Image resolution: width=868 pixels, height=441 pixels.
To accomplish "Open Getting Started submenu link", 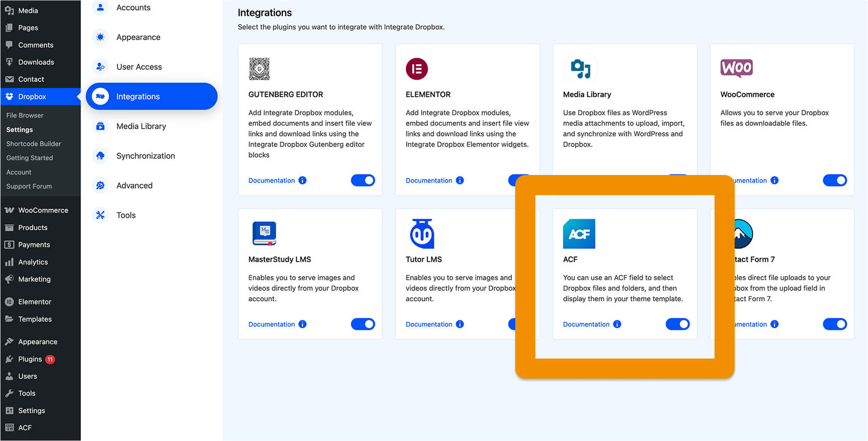I will [x=30, y=158].
